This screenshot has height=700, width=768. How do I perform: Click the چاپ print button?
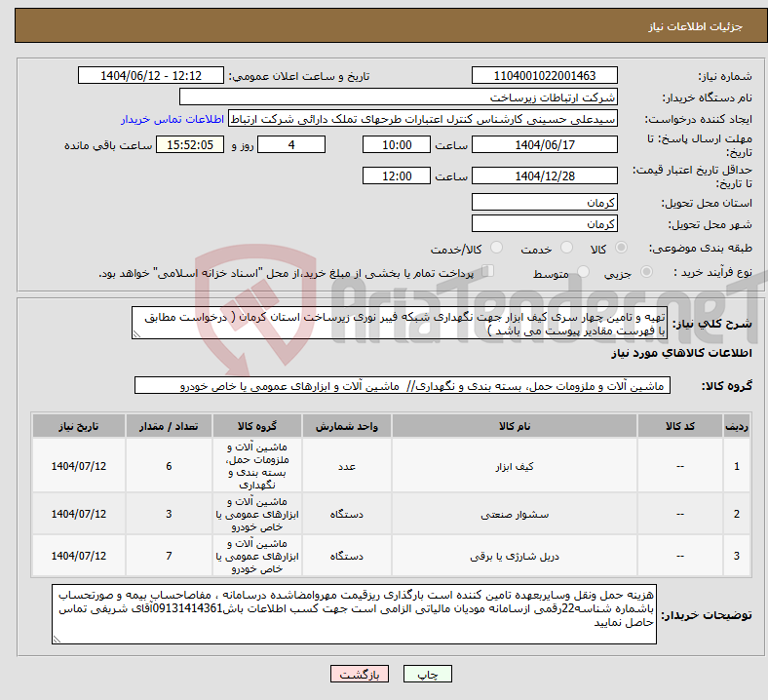[x=428, y=674]
